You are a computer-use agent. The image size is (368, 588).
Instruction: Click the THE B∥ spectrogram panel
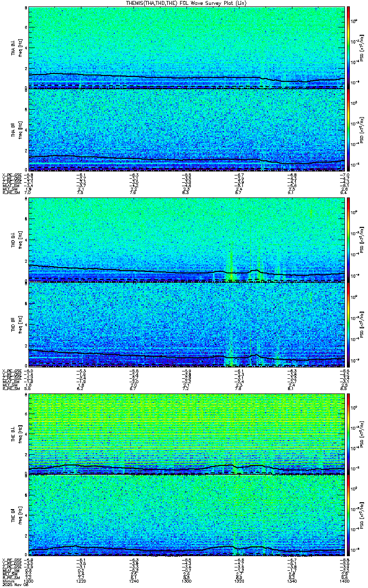pyautogui.click(x=186, y=516)
